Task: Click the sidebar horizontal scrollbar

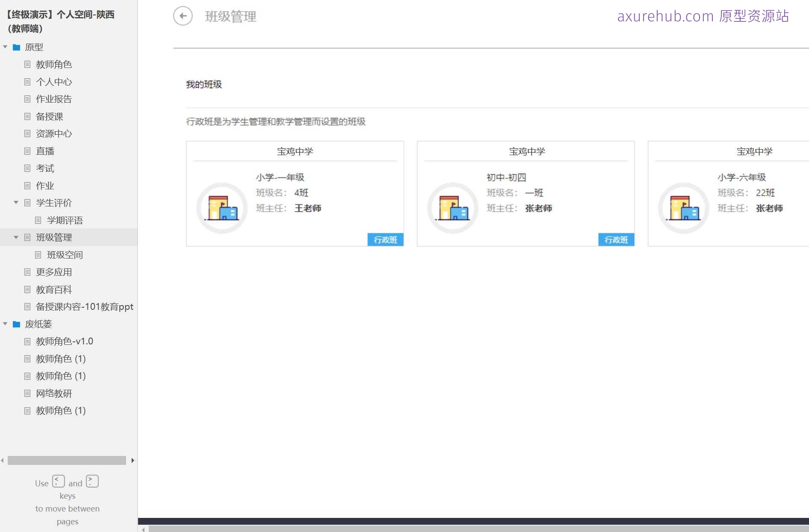Action: click(x=67, y=460)
